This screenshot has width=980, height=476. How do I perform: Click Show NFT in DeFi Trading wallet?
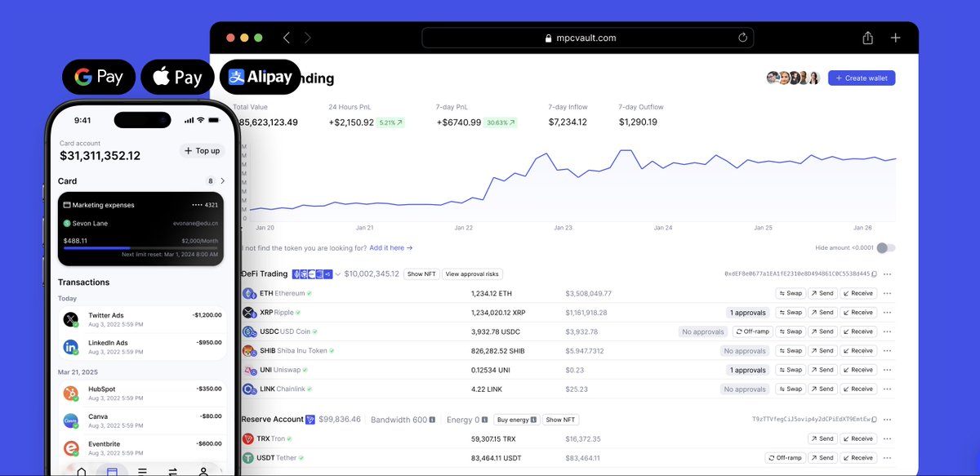pos(421,274)
